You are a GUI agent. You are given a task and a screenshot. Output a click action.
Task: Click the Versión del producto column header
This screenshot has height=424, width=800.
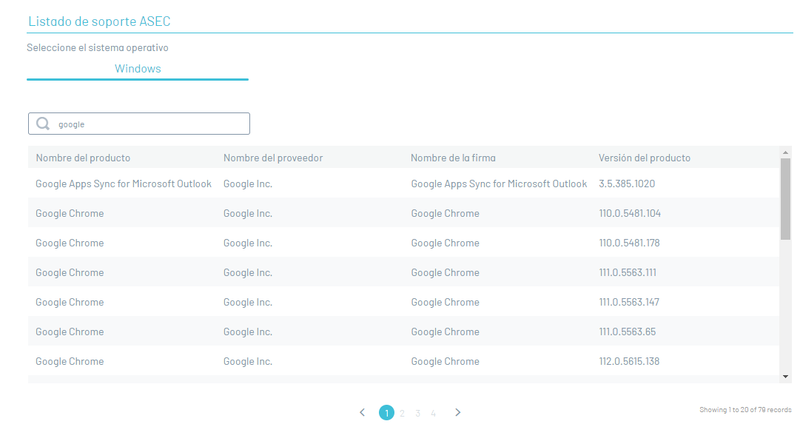click(x=644, y=158)
